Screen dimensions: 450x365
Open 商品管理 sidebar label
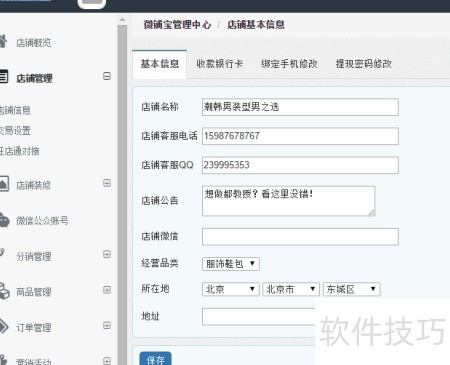point(34,292)
